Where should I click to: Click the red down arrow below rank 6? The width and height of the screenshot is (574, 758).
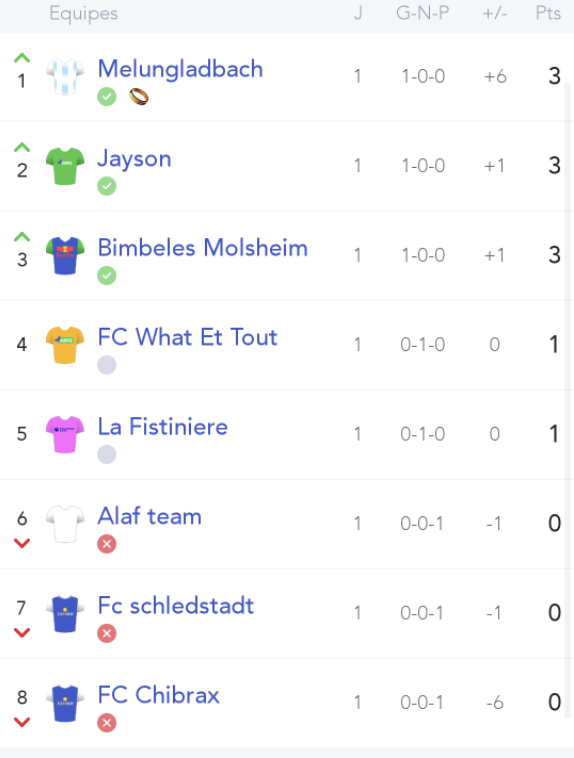click(x=22, y=543)
